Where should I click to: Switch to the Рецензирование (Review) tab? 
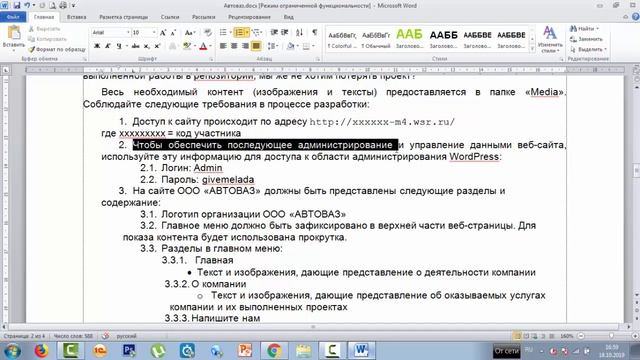[249, 17]
